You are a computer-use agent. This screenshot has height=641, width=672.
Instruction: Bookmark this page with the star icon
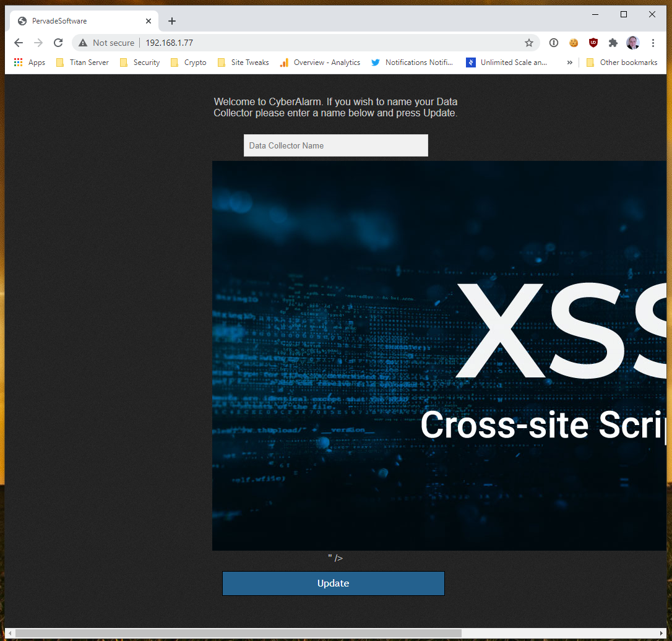click(x=528, y=43)
